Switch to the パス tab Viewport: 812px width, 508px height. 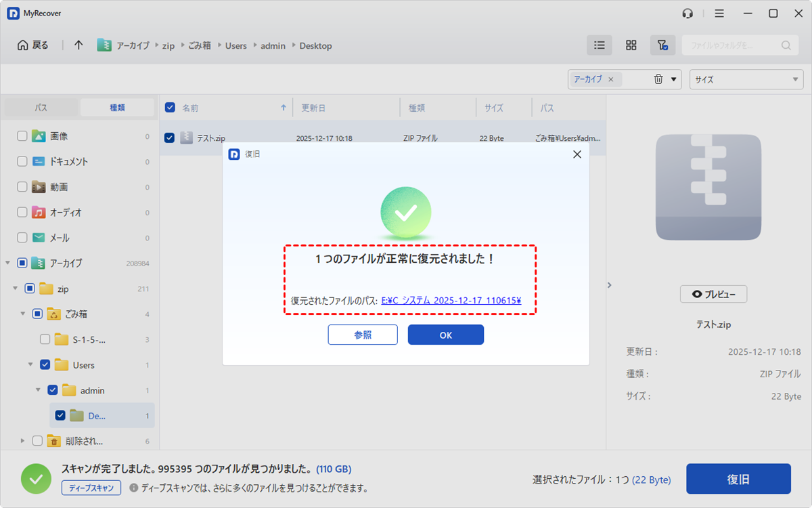pos(41,108)
